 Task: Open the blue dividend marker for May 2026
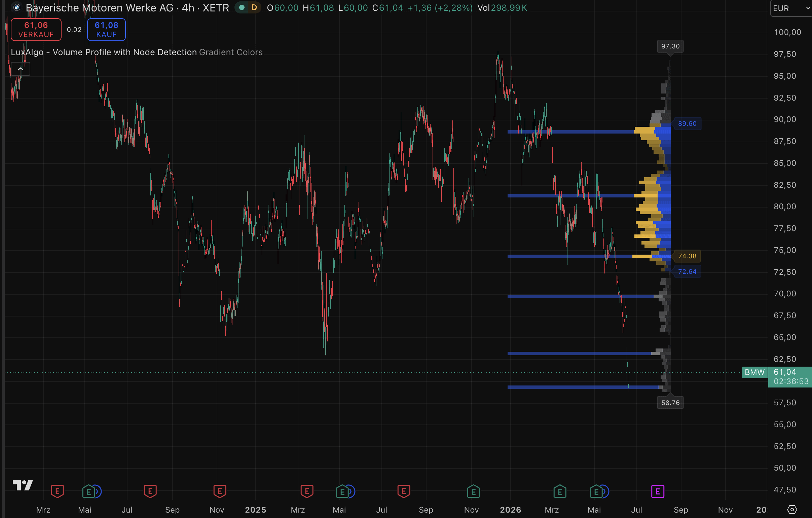(x=605, y=491)
